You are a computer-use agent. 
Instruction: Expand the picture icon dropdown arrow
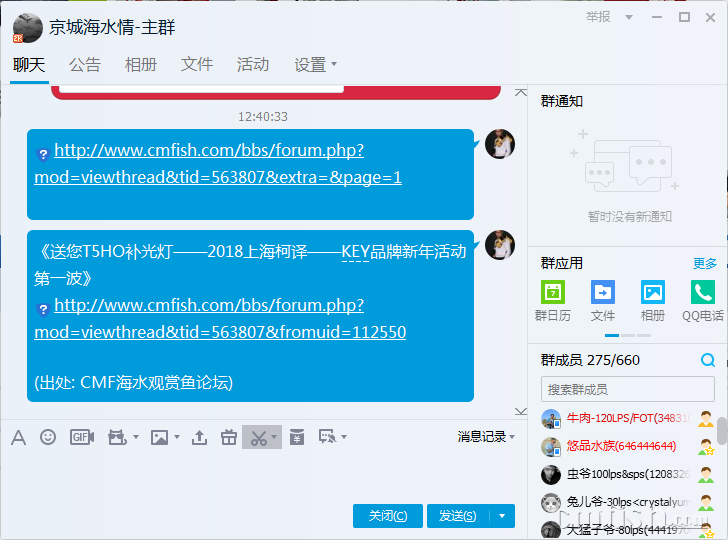point(177,437)
